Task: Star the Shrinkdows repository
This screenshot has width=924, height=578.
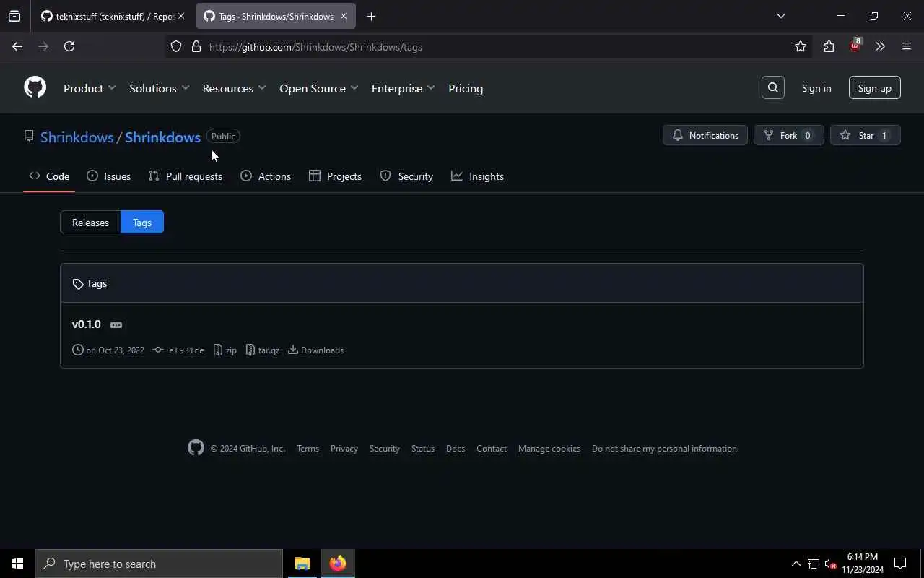Action: click(x=865, y=135)
